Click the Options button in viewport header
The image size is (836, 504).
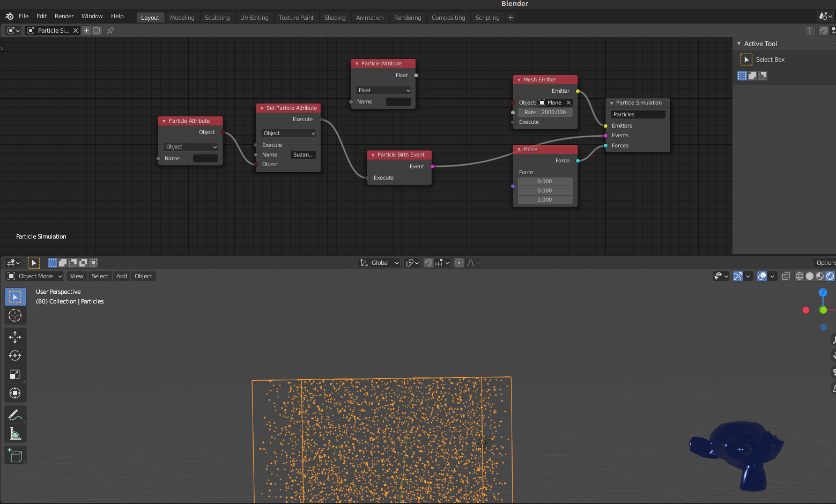point(825,263)
